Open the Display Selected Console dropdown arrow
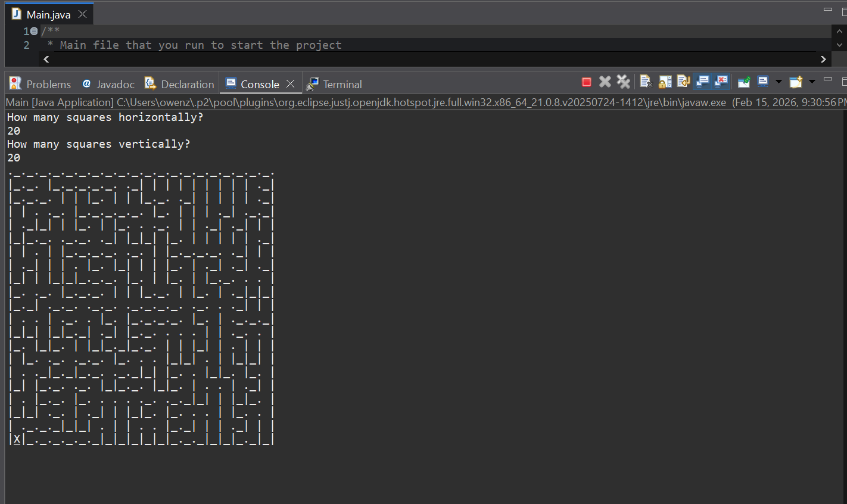The image size is (847, 504). point(778,82)
